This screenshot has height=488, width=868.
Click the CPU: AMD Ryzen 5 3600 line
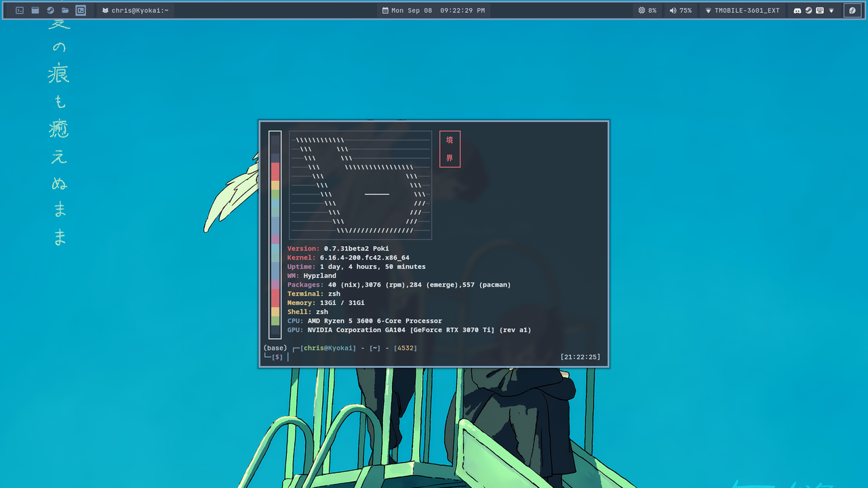click(365, 321)
